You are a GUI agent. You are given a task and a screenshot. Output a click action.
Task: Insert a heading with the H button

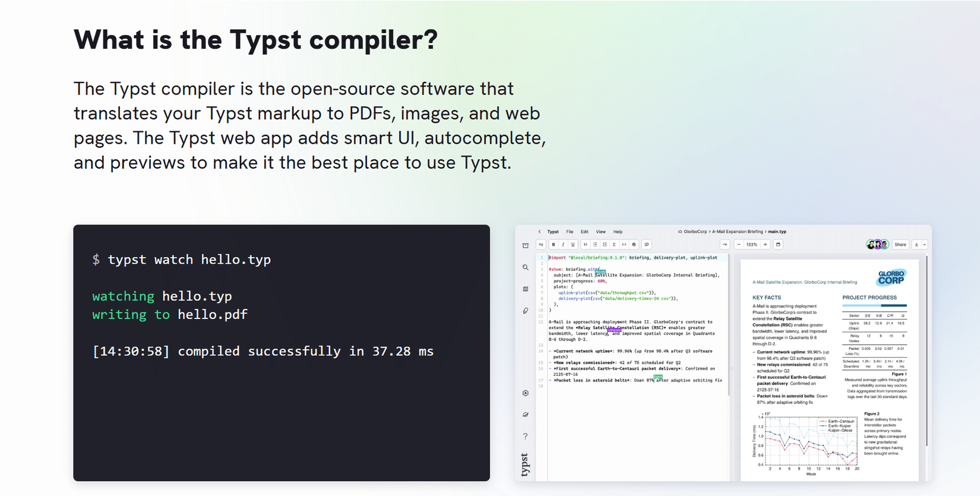586,245
